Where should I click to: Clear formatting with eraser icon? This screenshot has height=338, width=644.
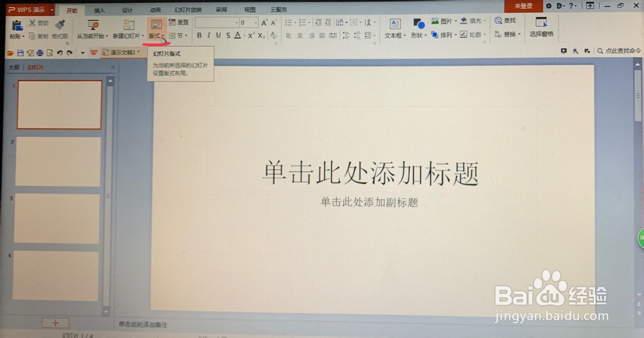pos(274,35)
